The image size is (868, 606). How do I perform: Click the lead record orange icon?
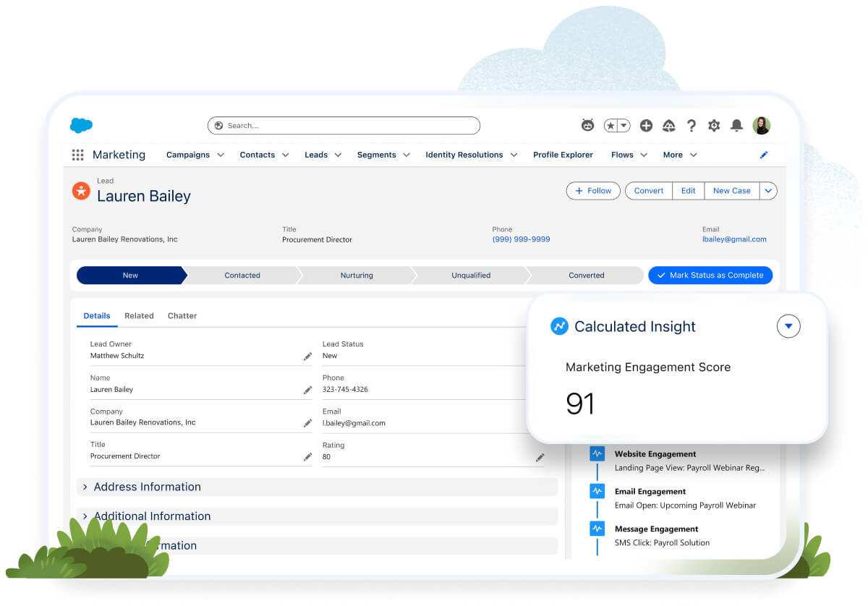80,191
